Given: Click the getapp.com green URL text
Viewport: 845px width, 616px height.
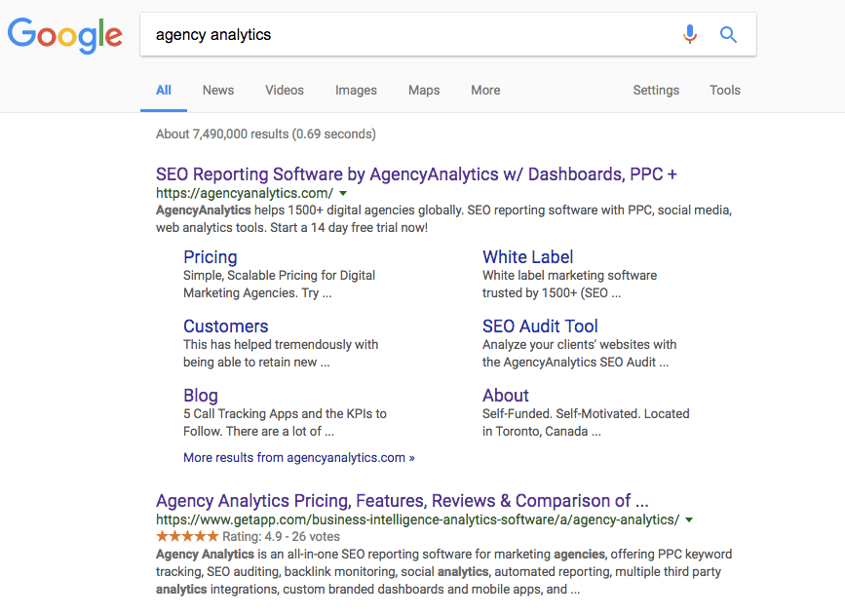Looking at the screenshot, I should point(418,520).
